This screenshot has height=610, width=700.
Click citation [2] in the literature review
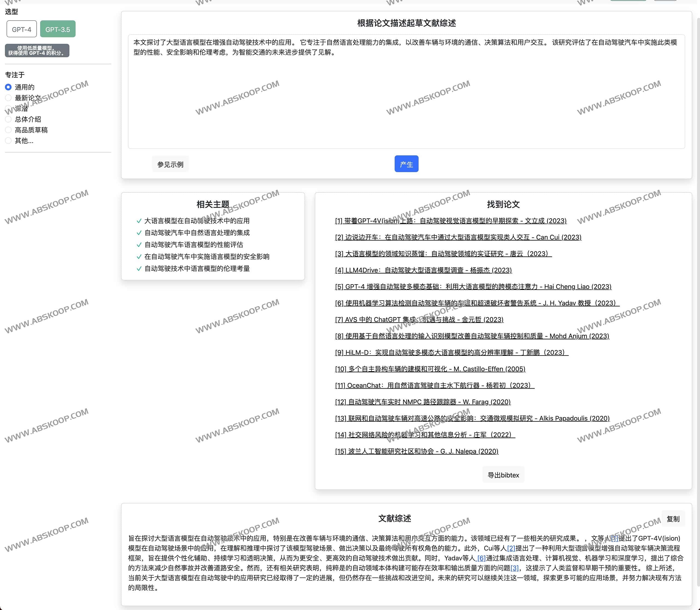click(x=511, y=549)
